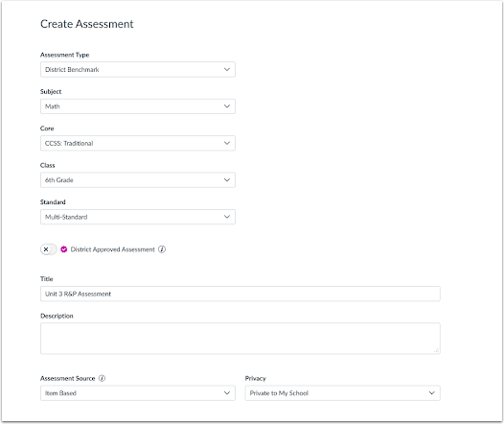Click the Title field with Unit 3 R&P Assessment
This screenshot has height=424, width=504.
[241, 294]
